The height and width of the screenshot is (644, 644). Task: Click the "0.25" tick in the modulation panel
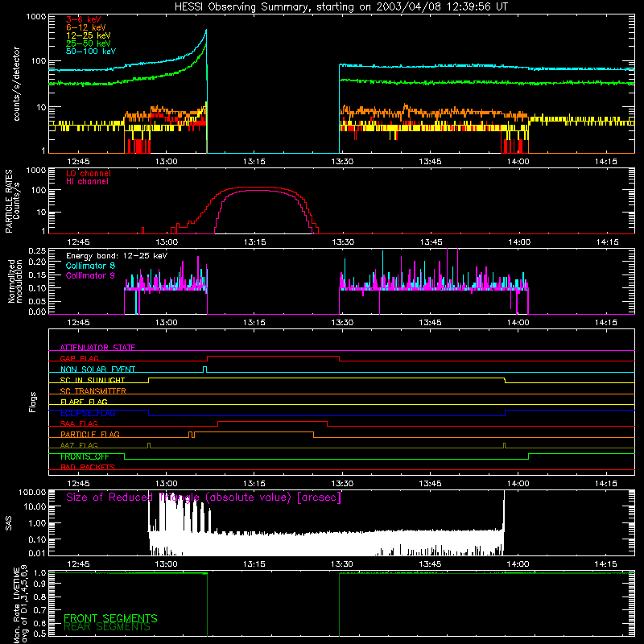click(x=37, y=250)
